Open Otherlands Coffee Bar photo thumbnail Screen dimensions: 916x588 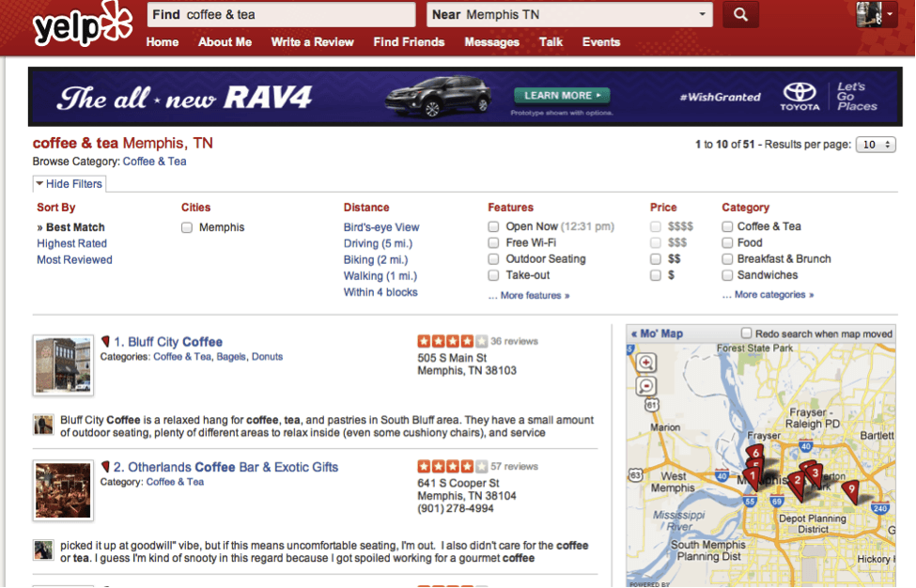(63, 490)
